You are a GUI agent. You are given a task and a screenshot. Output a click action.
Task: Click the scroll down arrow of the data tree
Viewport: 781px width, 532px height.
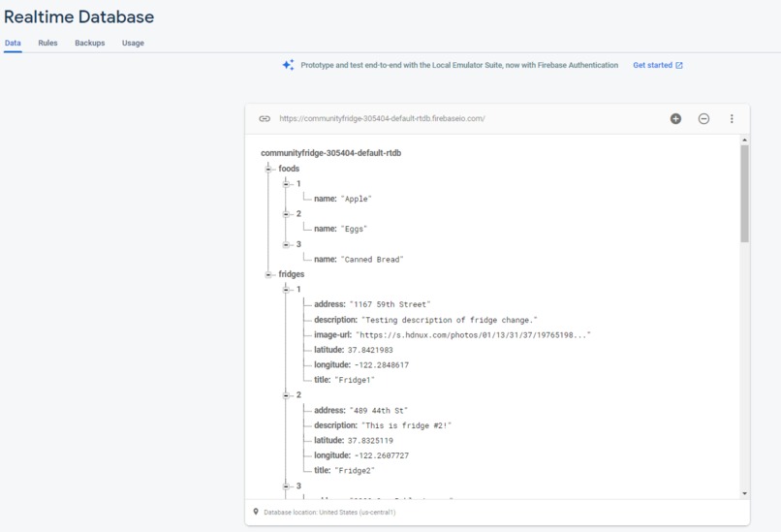[x=744, y=493]
